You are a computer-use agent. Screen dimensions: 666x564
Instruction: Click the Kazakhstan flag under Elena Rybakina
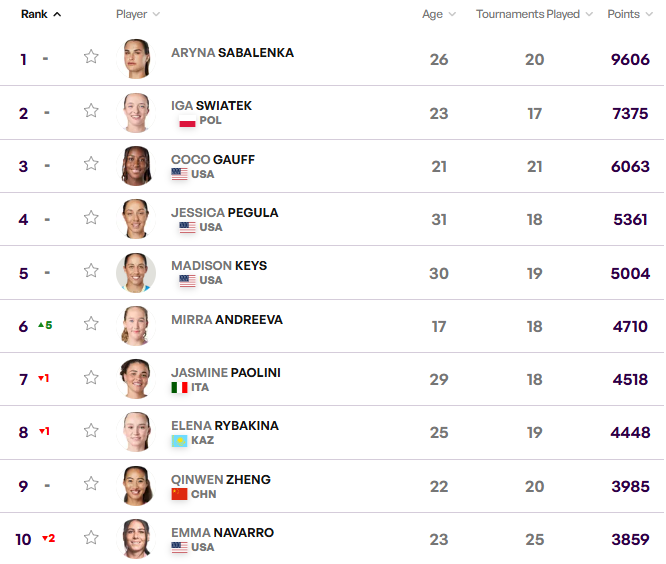coord(180,441)
